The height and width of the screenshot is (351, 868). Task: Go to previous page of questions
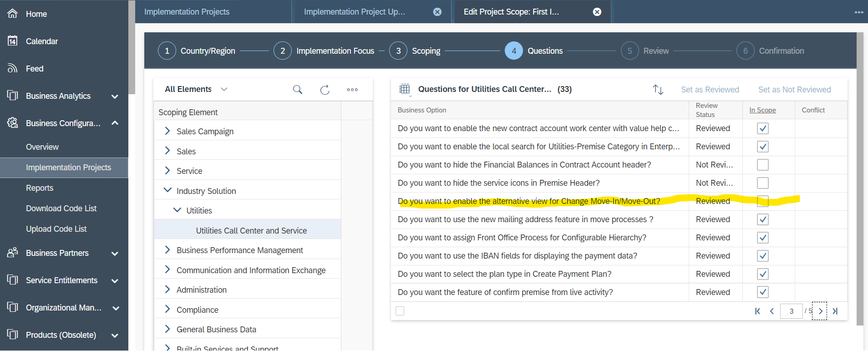pos(772,311)
